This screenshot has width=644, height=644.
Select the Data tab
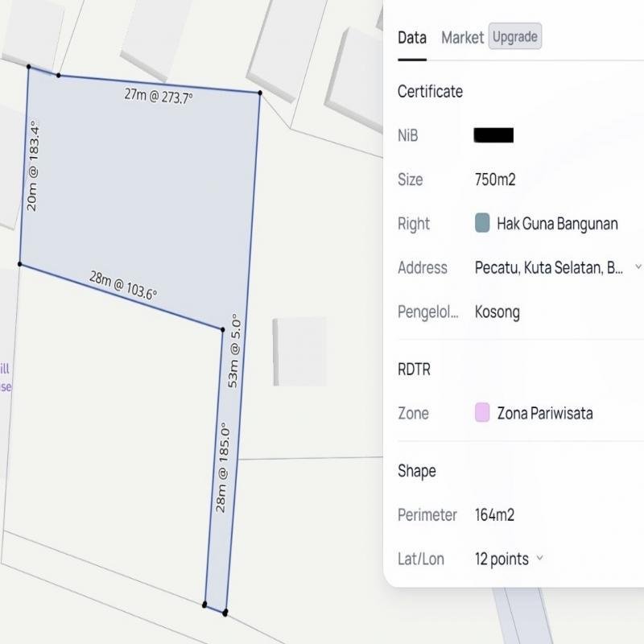(411, 37)
